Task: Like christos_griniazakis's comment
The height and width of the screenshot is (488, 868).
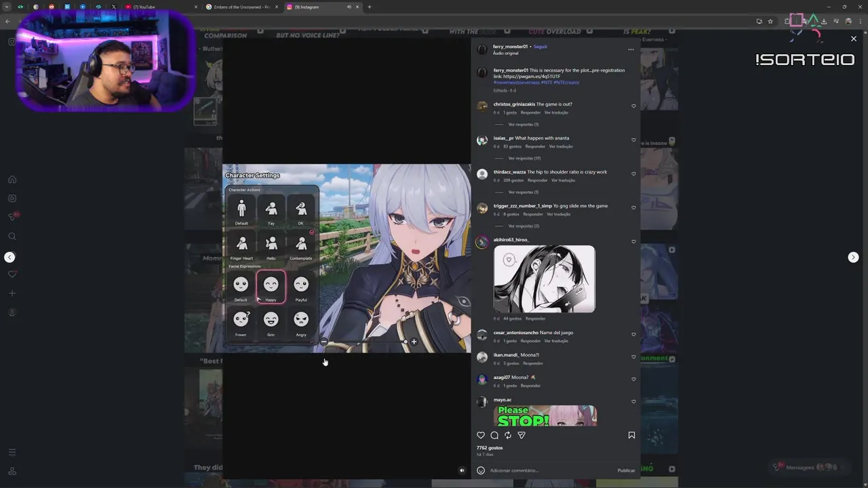Action: point(634,106)
